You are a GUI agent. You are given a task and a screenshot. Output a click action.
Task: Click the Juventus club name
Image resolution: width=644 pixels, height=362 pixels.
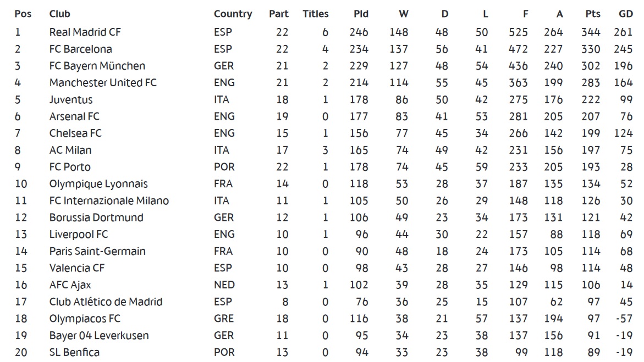[71, 99]
